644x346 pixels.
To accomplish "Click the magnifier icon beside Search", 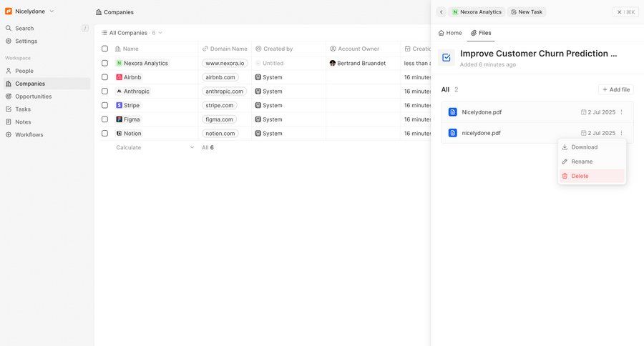I will pyautogui.click(x=8, y=29).
